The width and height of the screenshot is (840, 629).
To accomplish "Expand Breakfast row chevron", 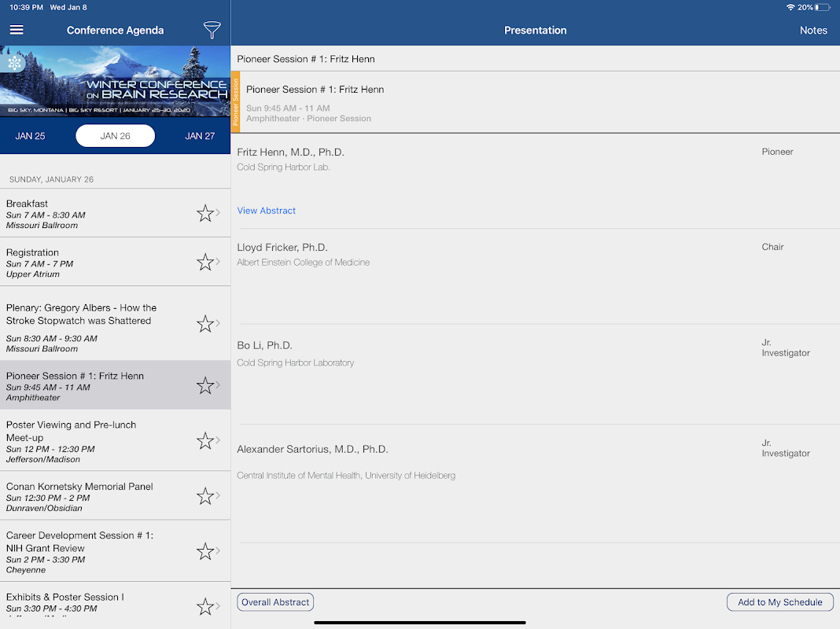I will (218, 212).
